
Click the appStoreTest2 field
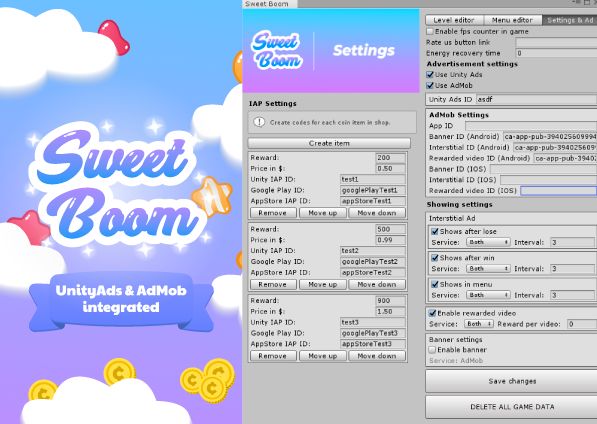(x=373, y=273)
